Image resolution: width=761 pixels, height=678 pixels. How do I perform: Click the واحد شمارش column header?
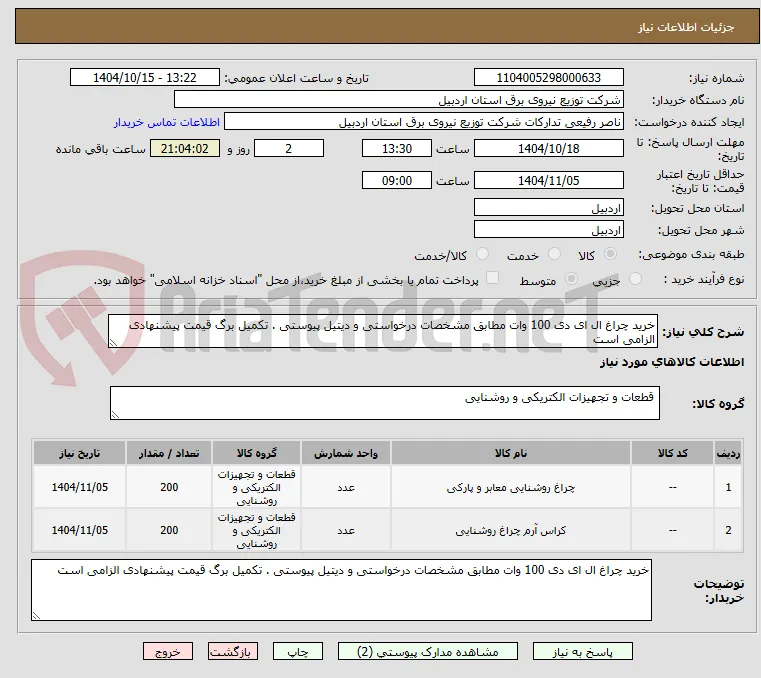(x=346, y=453)
